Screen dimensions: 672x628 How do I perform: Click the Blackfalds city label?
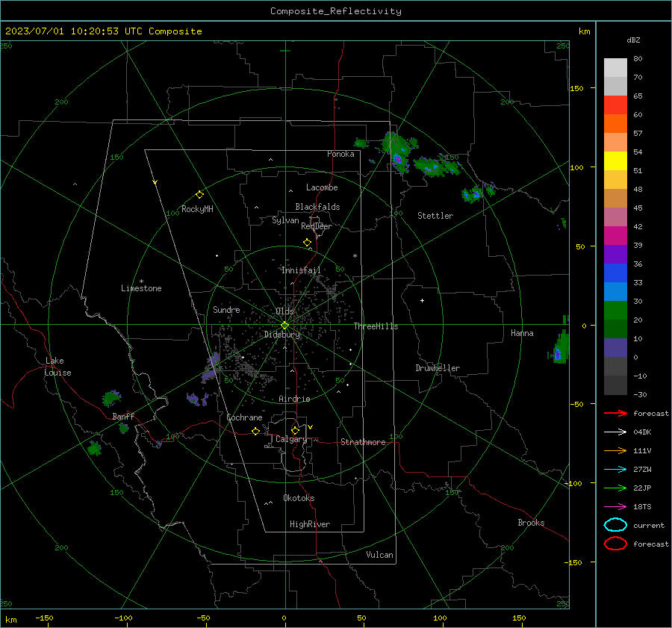pos(317,207)
